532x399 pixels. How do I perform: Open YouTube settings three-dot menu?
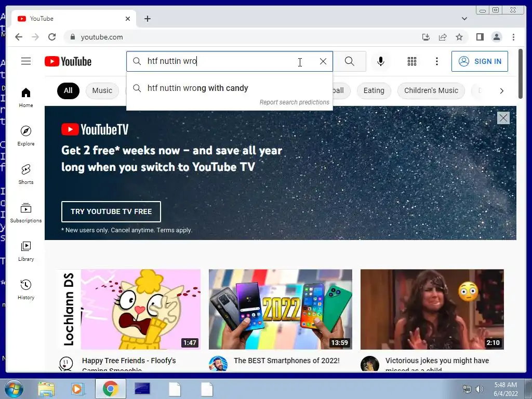(x=436, y=61)
